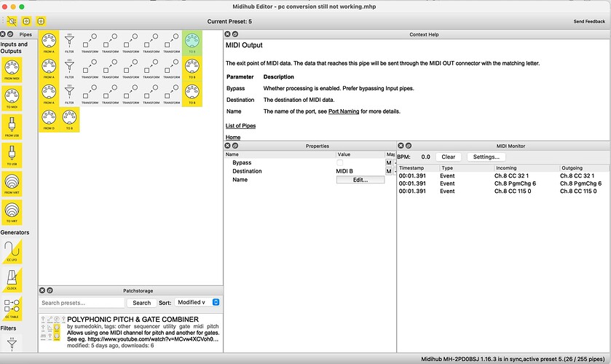Image resolution: width=611 pixels, height=364 pixels.
Task: Open the Sort dropdown showing Modified
Action: (x=197, y=302)
